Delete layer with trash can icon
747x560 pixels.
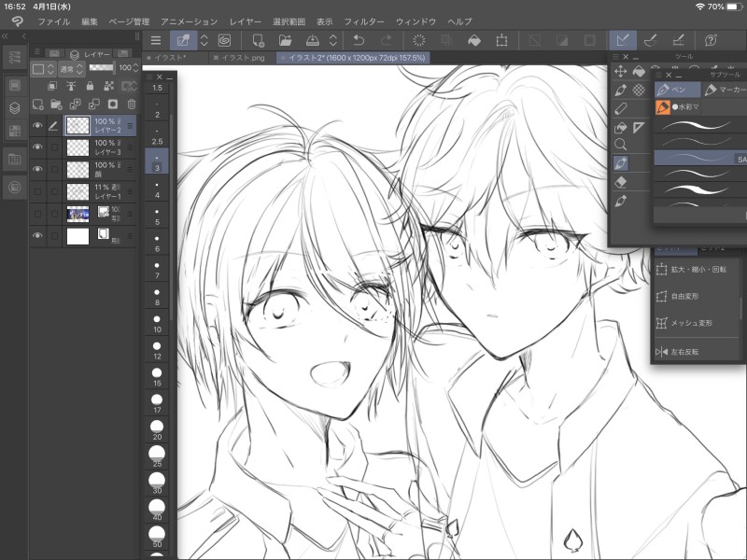[132, 105]
